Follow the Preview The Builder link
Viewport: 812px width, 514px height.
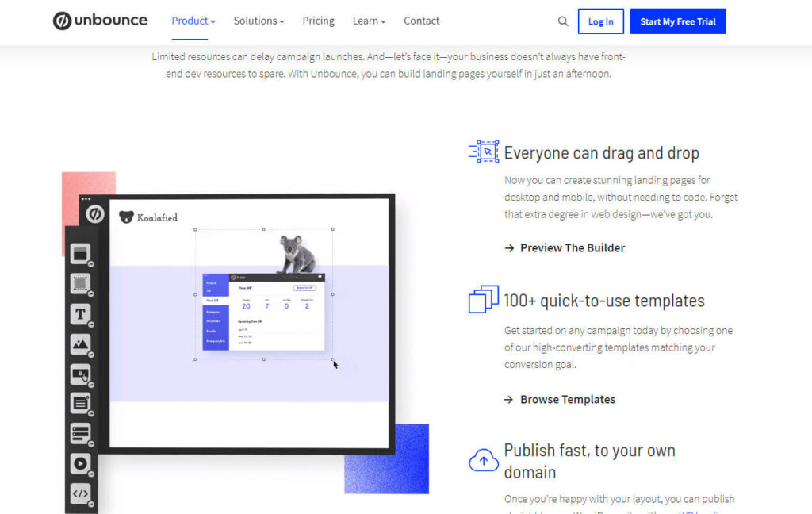click(572, 248)
